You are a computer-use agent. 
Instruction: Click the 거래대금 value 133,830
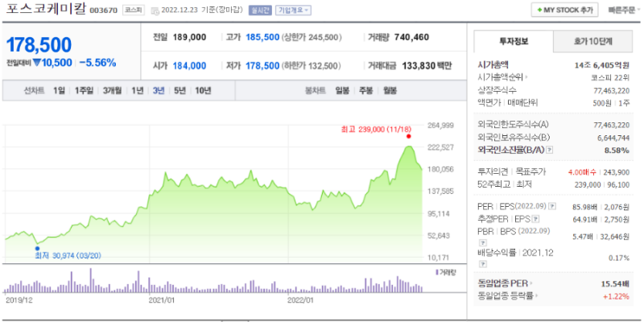[x=419, y=66]
